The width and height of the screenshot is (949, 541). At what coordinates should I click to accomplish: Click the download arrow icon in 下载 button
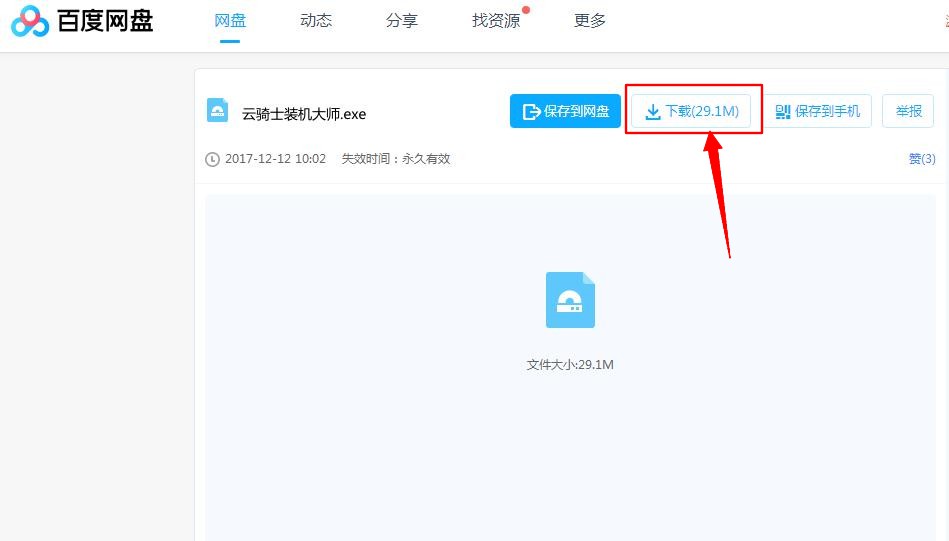coord(652,112)
